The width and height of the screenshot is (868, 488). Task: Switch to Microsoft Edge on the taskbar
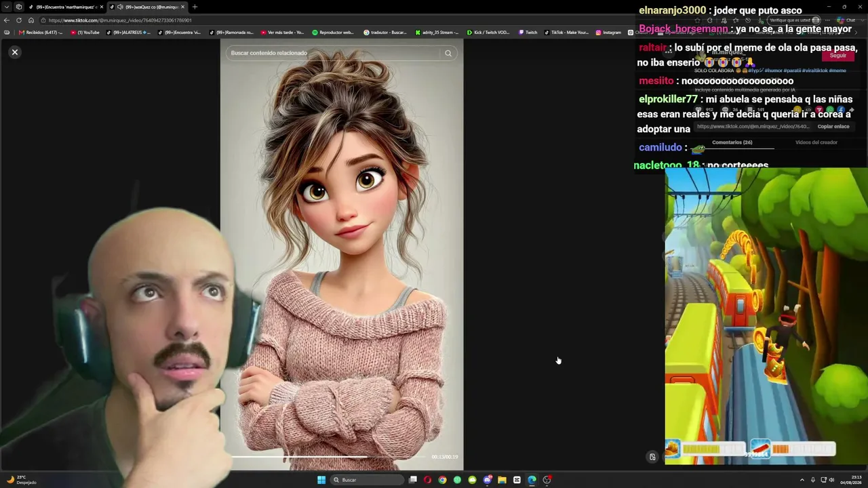pos(532,480)
